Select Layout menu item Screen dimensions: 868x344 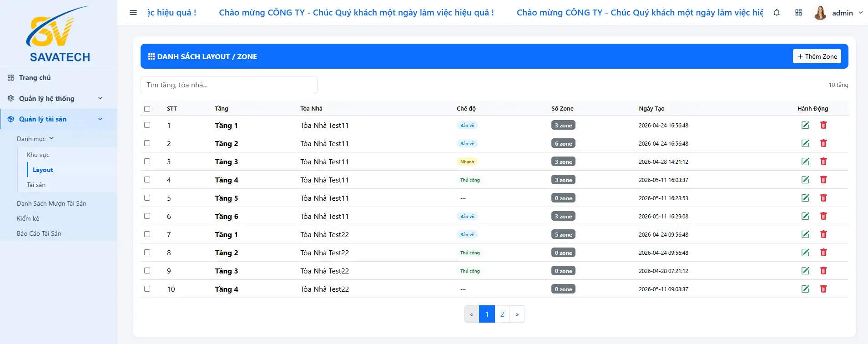tap(43, 170)
